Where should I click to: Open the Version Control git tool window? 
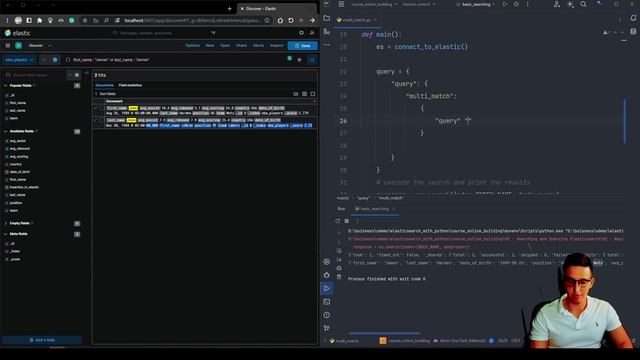click(x=327, y=328)
